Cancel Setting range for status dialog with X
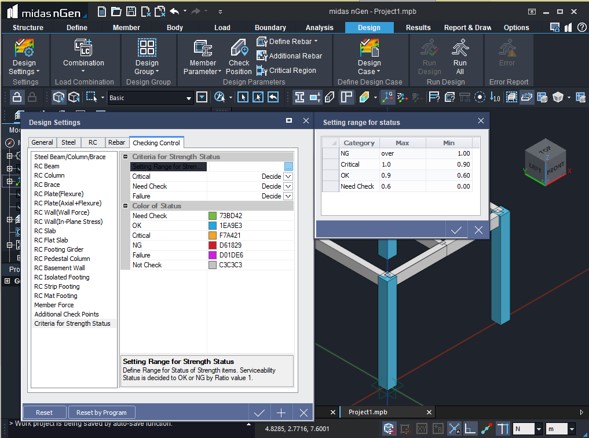 pos(478,230)
